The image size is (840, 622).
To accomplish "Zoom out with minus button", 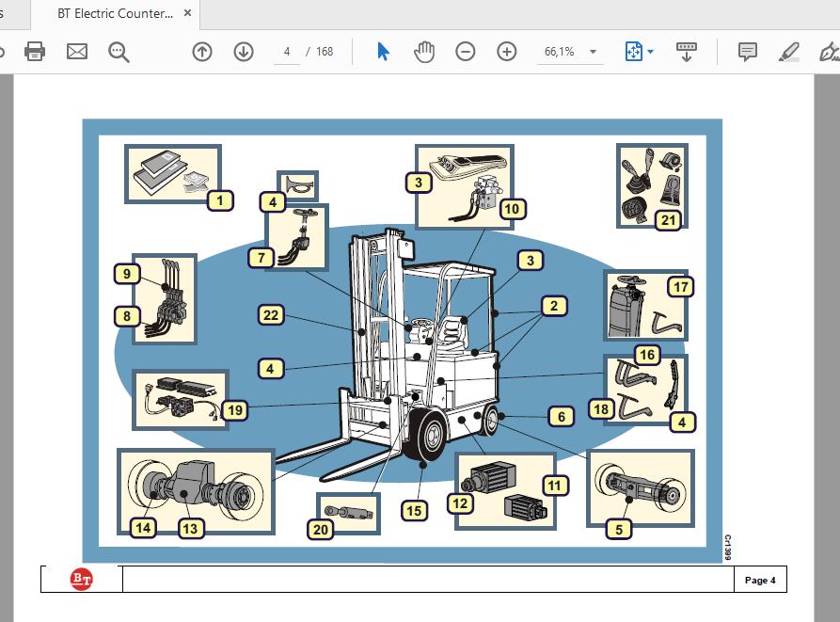I will 465,52.
